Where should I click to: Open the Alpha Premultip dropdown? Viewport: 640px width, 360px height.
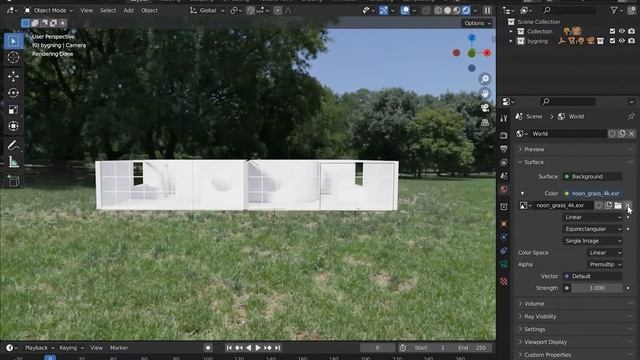605,264
